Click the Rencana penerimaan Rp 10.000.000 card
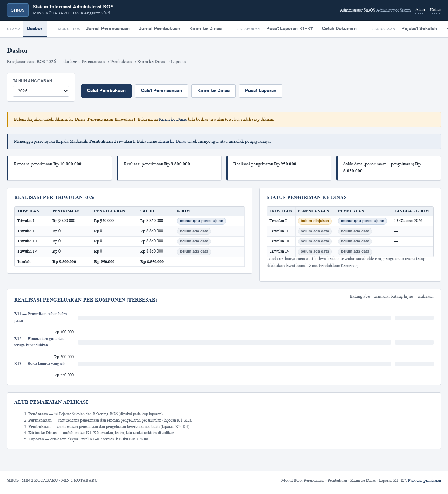 pos(59,168)
